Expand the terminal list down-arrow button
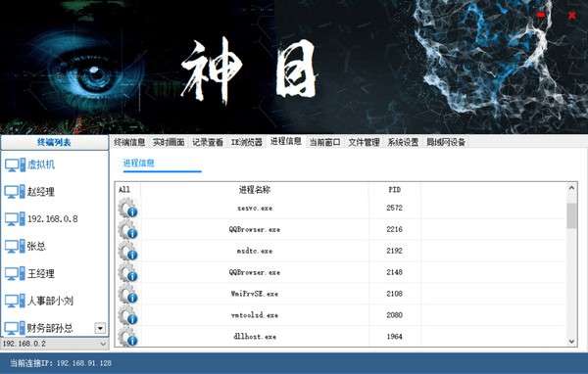The height and width of the screenshot is (374, 588). coord(100,329)
